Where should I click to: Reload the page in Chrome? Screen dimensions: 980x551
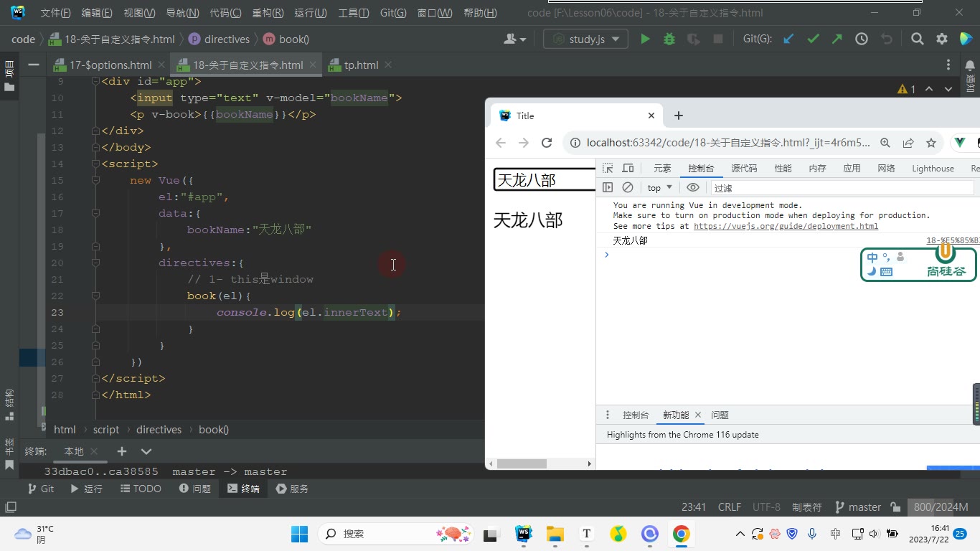(x=547, y=143)
